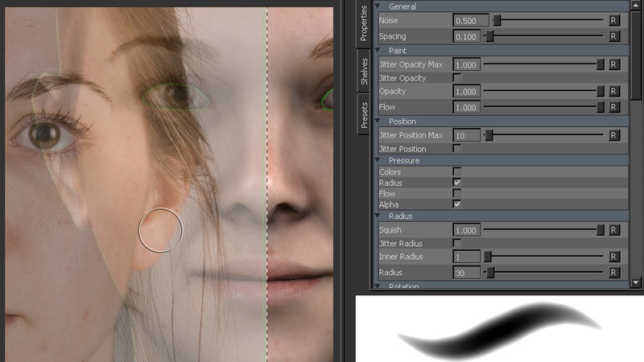The image size is (644, 362).
Task: Enable the Jitter Opacity checkbox
Action: 457,78
